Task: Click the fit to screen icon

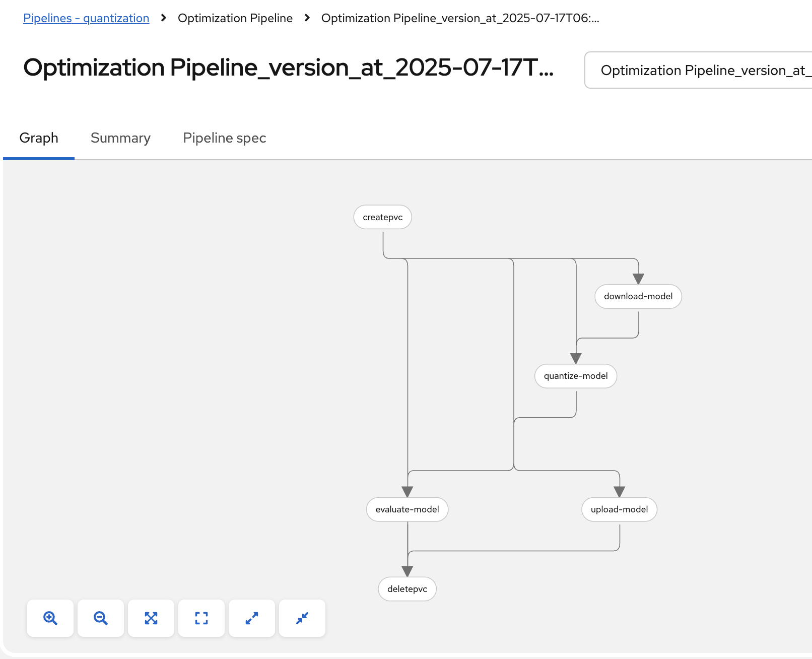Action: (x=151, y=618)
